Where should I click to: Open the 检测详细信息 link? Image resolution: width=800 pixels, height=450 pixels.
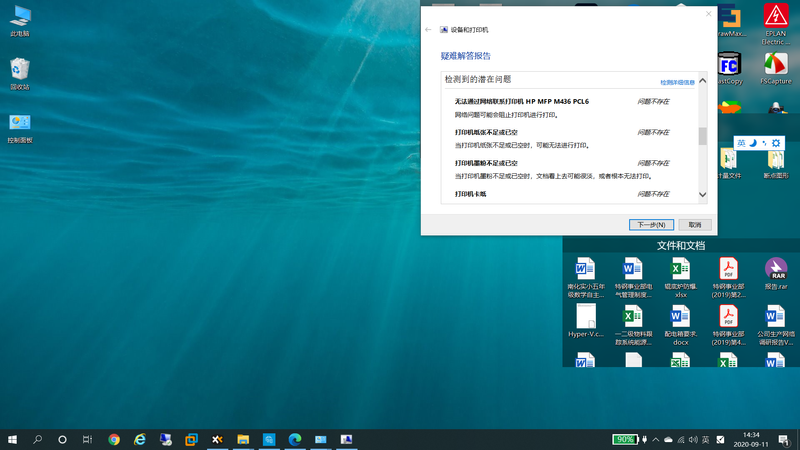coord(677,82)
